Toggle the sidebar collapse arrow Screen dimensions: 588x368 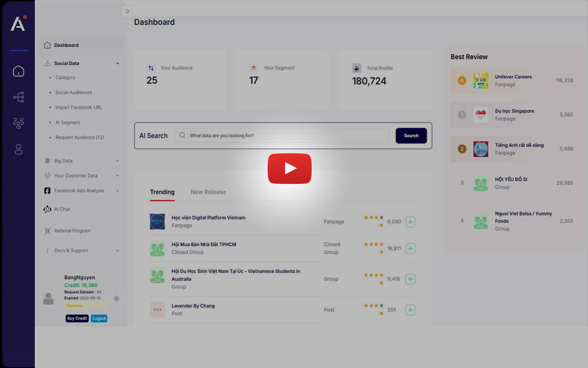[127, 11]
